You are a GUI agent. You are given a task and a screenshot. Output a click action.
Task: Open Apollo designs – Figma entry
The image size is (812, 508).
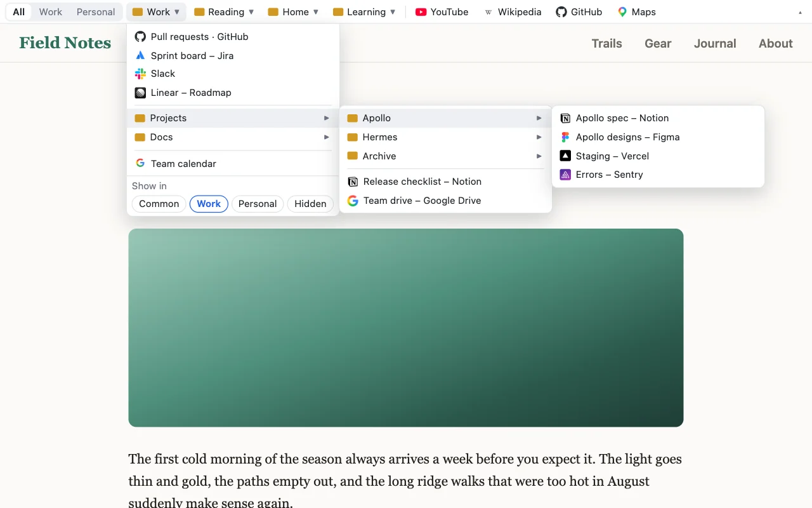pos(658,137)
